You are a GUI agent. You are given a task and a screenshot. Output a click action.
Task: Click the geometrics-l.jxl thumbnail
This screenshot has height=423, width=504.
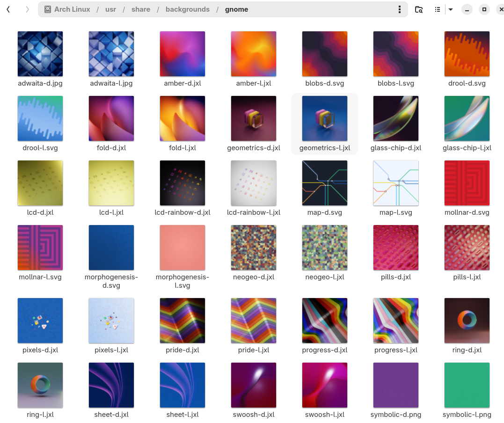325,118
